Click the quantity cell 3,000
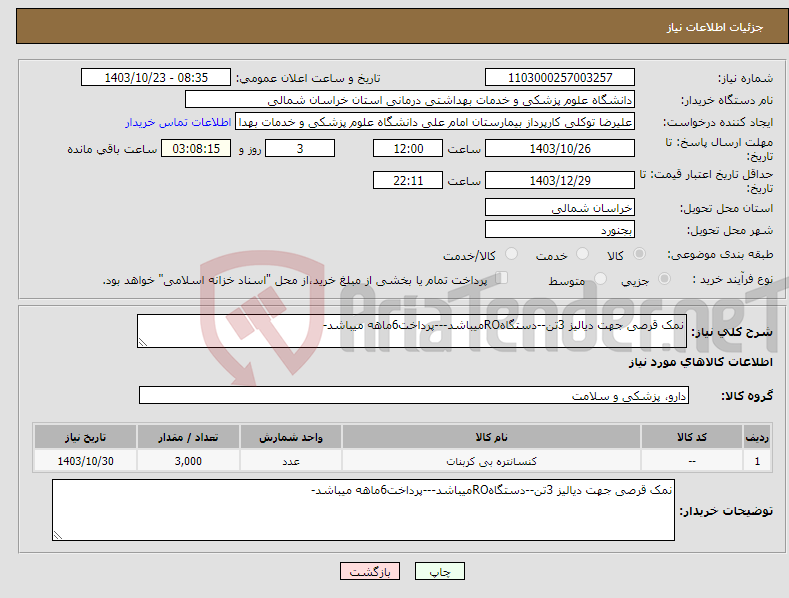The height and width of the screenshot is (598, 789). pos(188,461)
